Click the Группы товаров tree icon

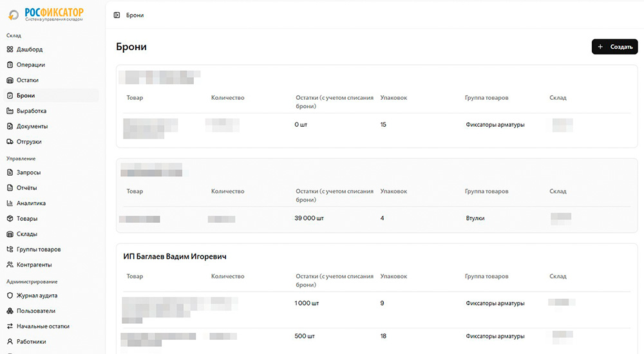[x=10, y=249]
